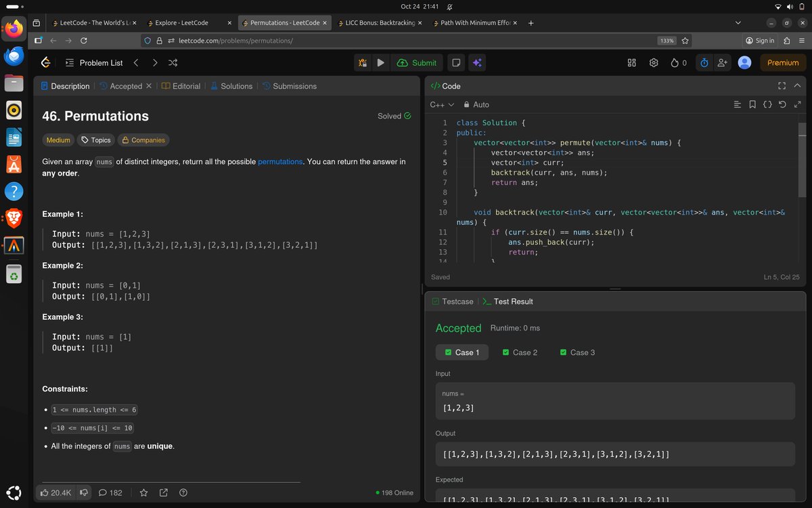Follow the permutations hyperlink in description
The width and height of the screenshot is (812, 508).
(280, 162)
